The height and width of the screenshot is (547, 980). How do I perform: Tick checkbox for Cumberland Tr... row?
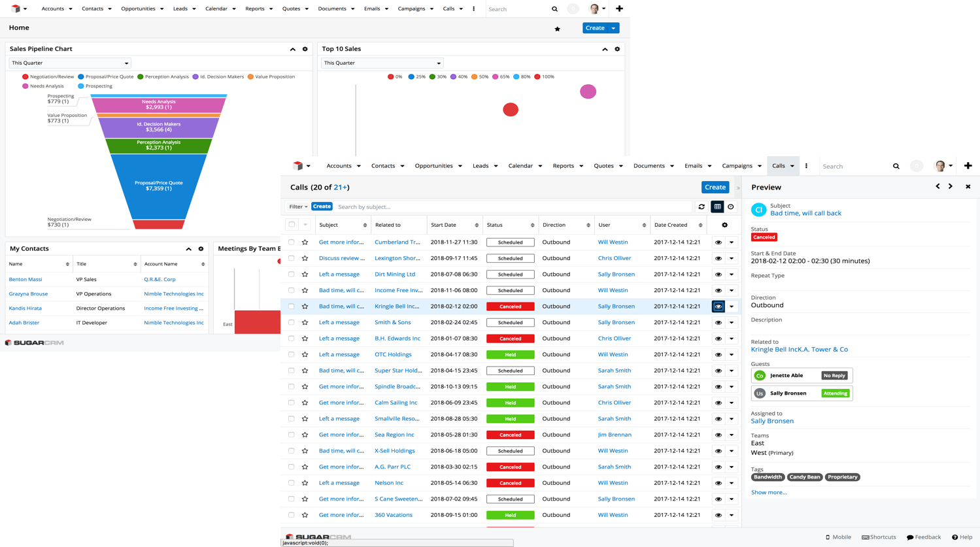point(292,242)
